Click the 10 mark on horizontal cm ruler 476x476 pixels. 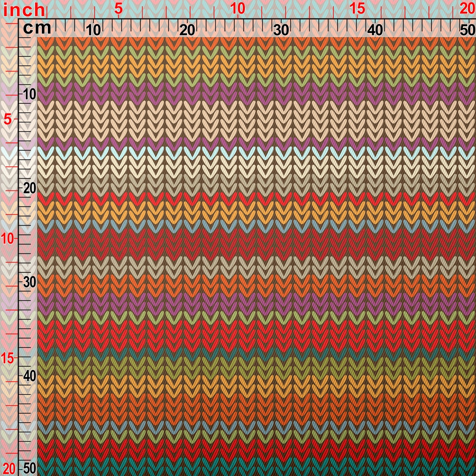coord(93,30)
